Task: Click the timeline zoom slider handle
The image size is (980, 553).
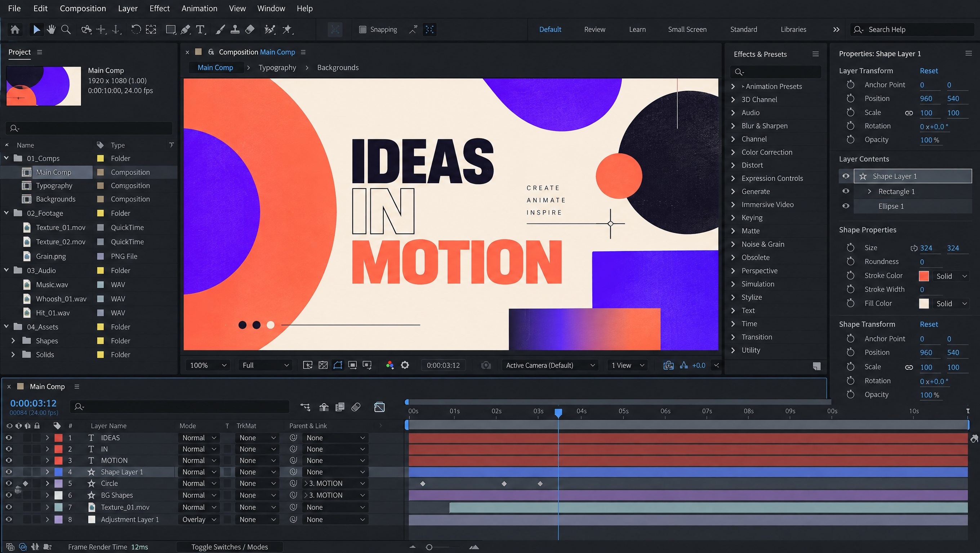Action: click(429, 547)
